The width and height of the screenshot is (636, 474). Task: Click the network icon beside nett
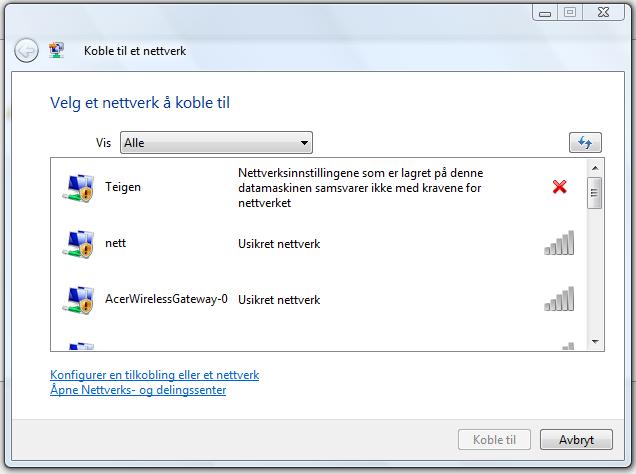coord(79,244)
